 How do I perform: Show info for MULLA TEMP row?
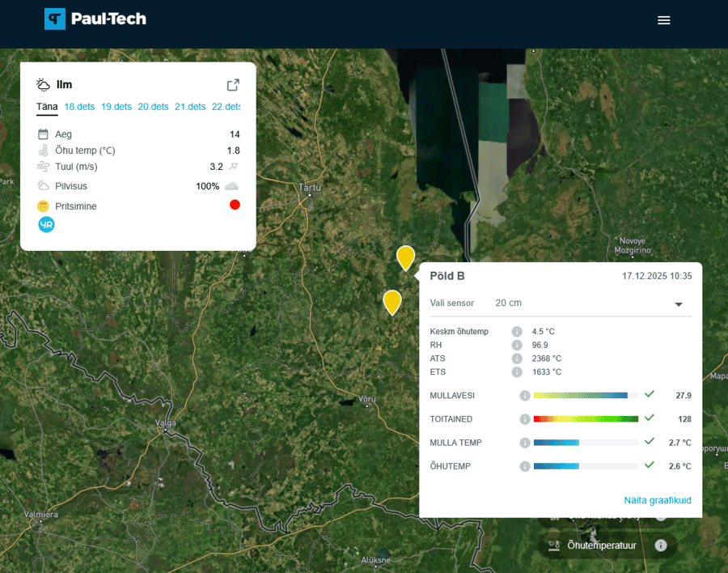click(x=524, y=443)
